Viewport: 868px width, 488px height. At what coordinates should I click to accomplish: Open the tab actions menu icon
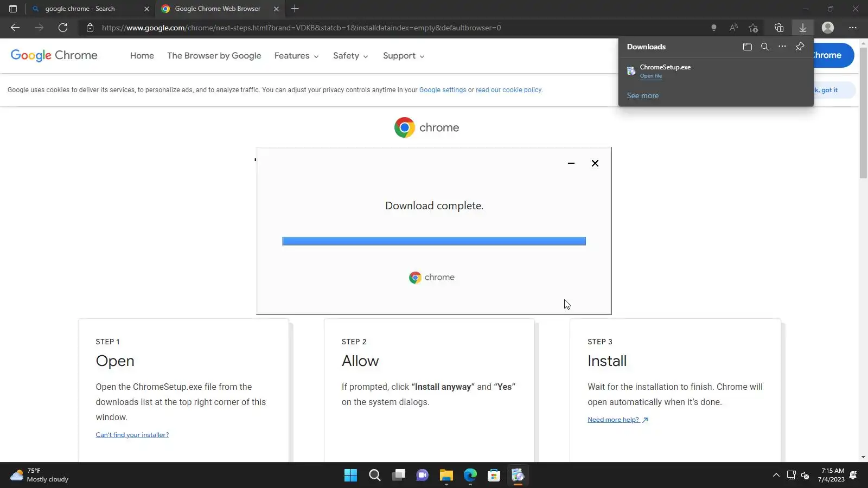pos(13,9)
